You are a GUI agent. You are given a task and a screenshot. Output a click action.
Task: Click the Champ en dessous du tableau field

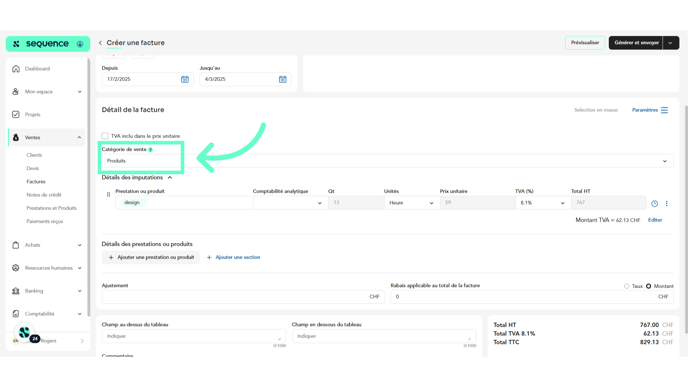(384, 337)
